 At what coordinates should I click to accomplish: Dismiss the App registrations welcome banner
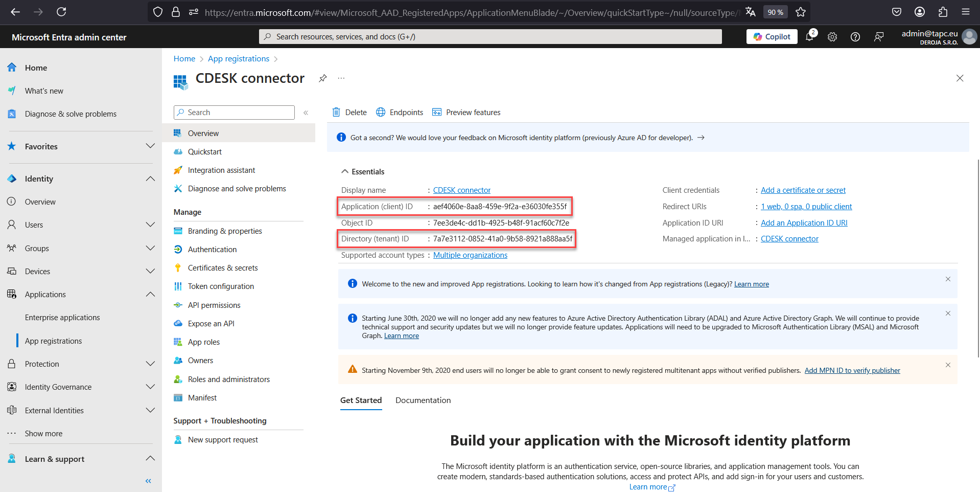948,279
